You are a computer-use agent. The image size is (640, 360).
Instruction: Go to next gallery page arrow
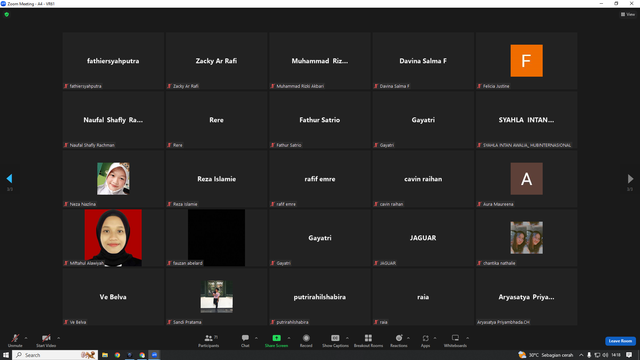click(x=630, y=178)
